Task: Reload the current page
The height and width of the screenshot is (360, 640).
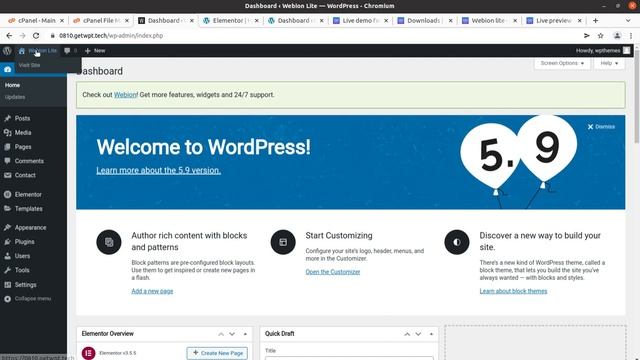Action: pyautogui.click(x=36, y=36)
